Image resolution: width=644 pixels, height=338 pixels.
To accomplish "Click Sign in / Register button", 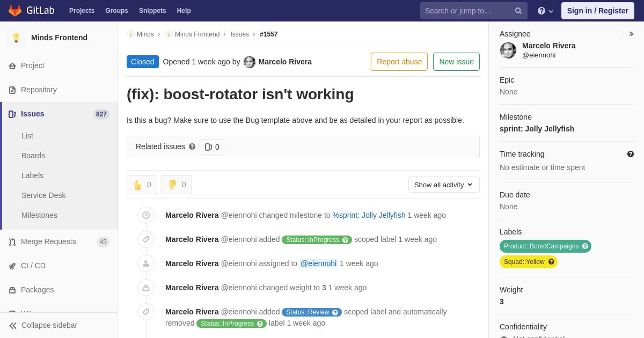I will 597,11.
